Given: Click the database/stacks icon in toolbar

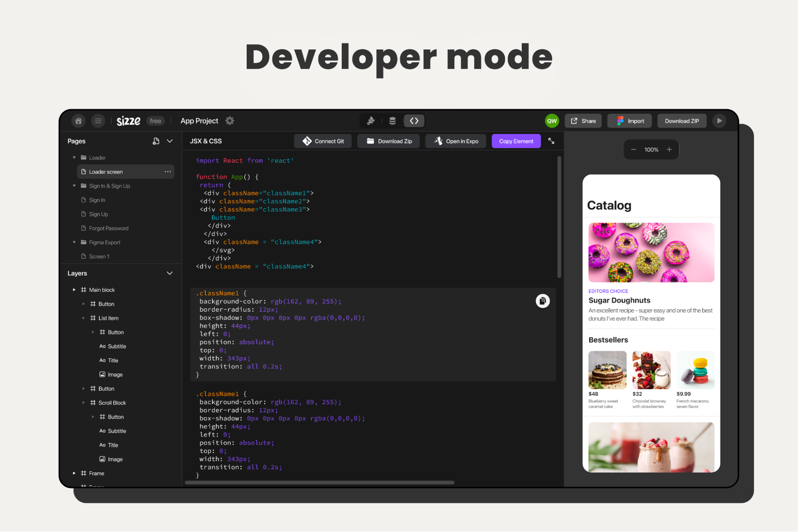Looking at the screenshot, I should pos(392,121).
